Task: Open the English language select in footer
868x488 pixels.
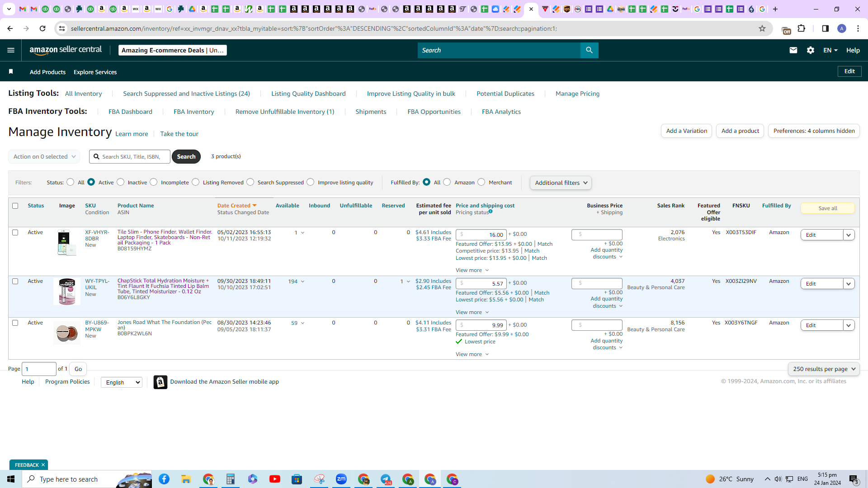Action: tap(121, 382)
